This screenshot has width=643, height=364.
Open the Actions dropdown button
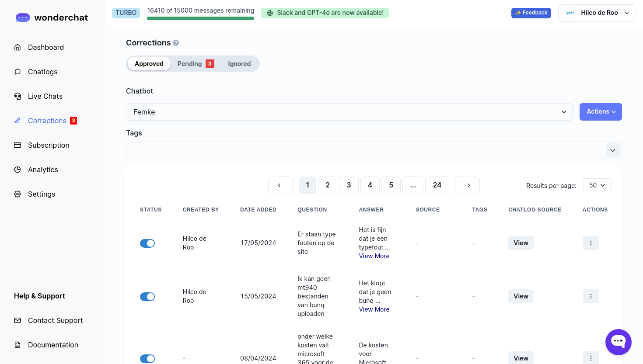pos(600,112)
